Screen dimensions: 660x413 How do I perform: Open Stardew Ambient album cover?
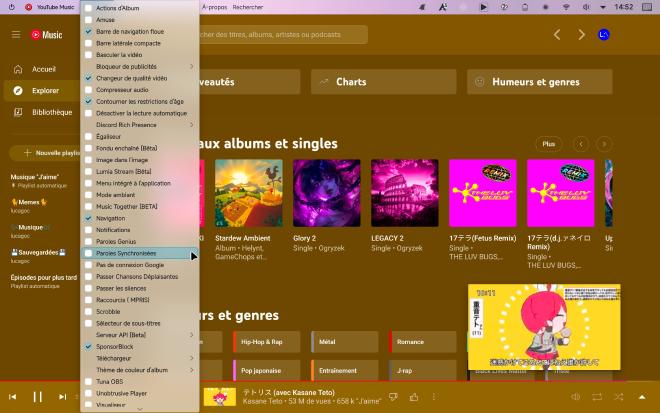pyautogui.click(x=249, y=193)
